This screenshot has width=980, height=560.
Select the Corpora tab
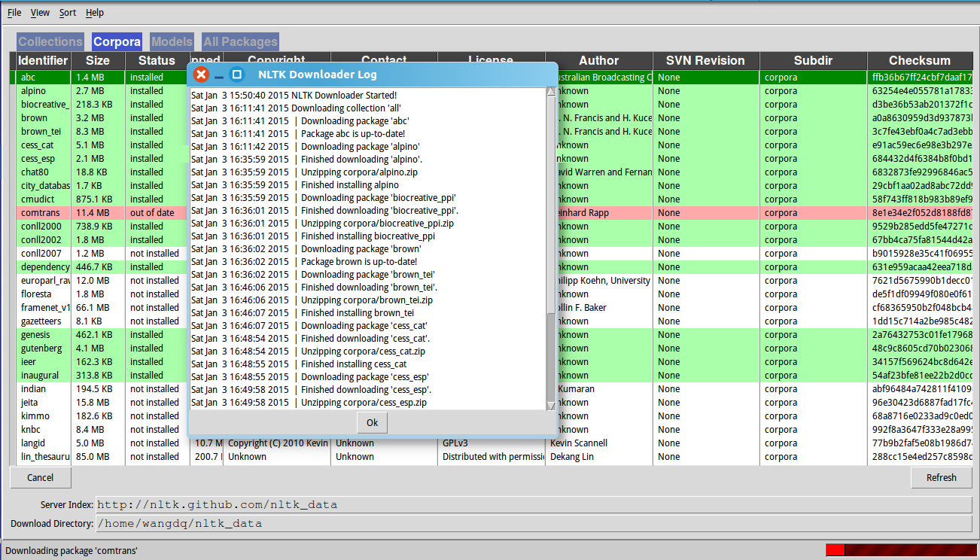(117, 42)
